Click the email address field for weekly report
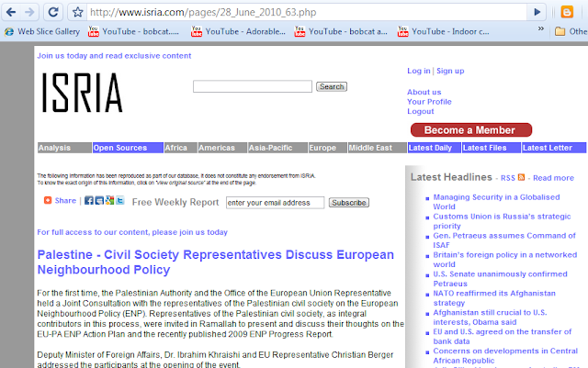The height and width of the screenshot is (368, 588). click(275, 203)
